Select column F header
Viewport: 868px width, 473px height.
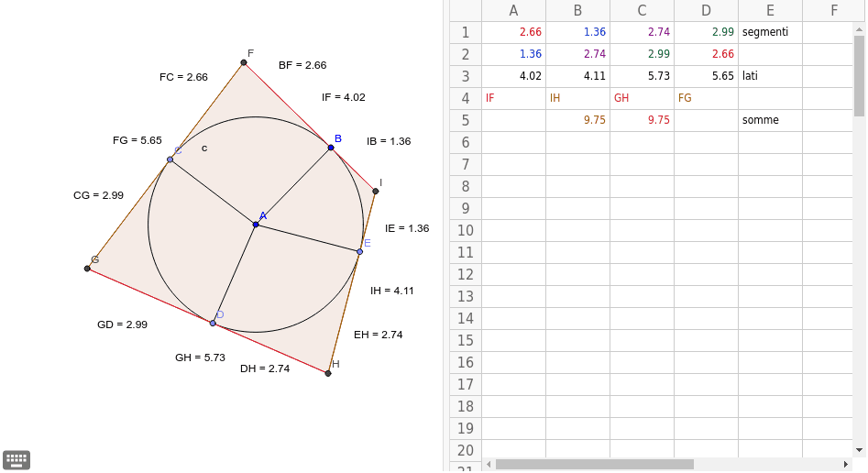834,10
